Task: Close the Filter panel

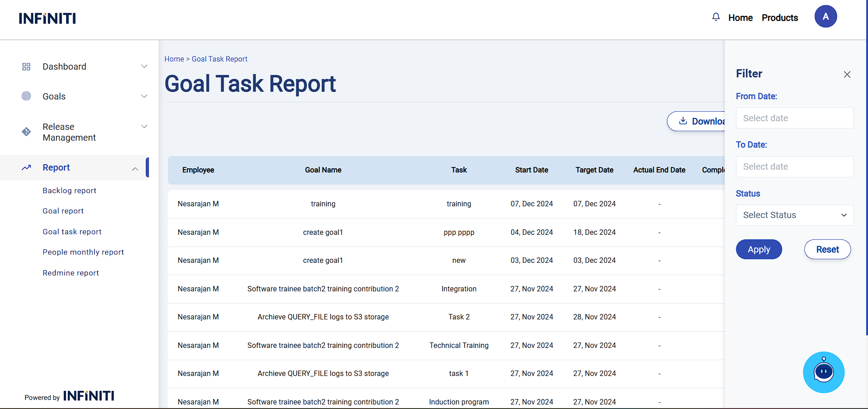Action: coord(847,74)
